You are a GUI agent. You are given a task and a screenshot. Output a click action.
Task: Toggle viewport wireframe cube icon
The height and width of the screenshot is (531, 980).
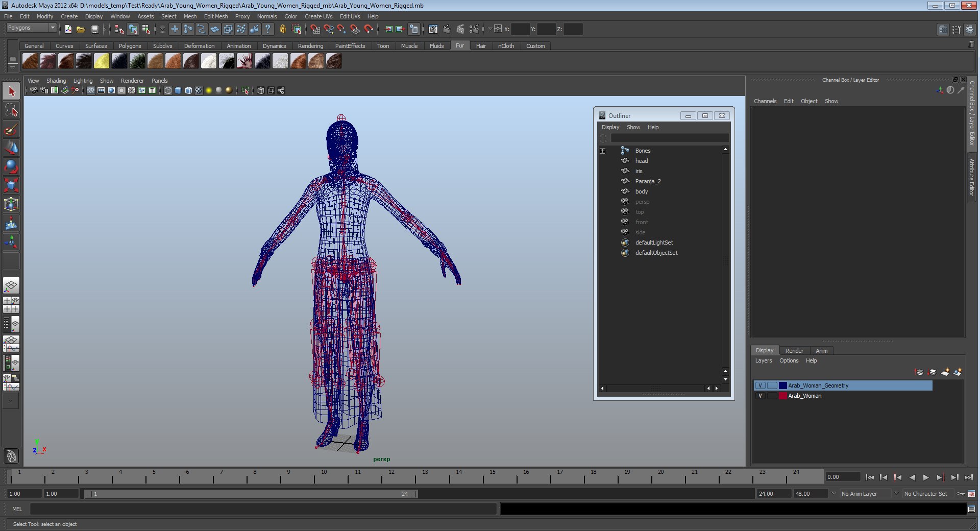click(168, 90)
